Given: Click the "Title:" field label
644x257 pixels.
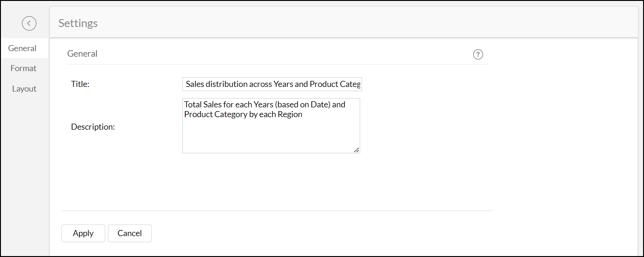Looking at the screenshot, I should 80,84.
